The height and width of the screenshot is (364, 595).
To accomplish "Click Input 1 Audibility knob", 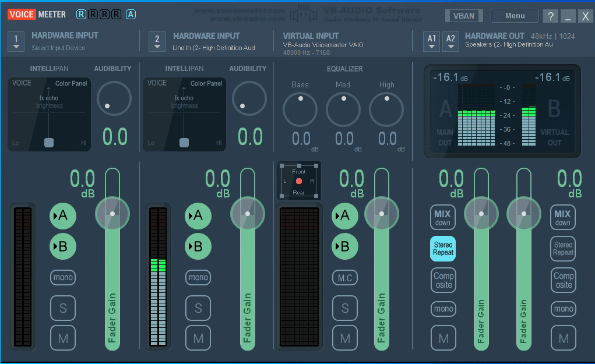I will point(114,98).
